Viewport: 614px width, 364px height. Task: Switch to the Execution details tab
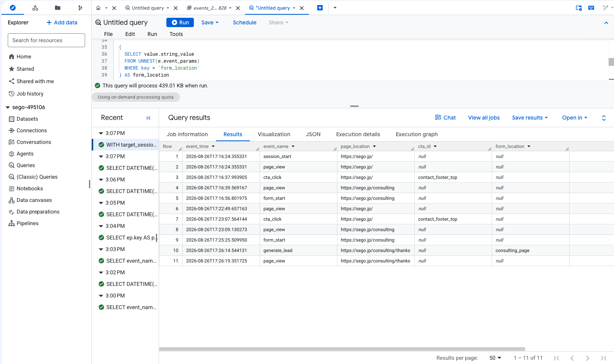coord(358,134)
